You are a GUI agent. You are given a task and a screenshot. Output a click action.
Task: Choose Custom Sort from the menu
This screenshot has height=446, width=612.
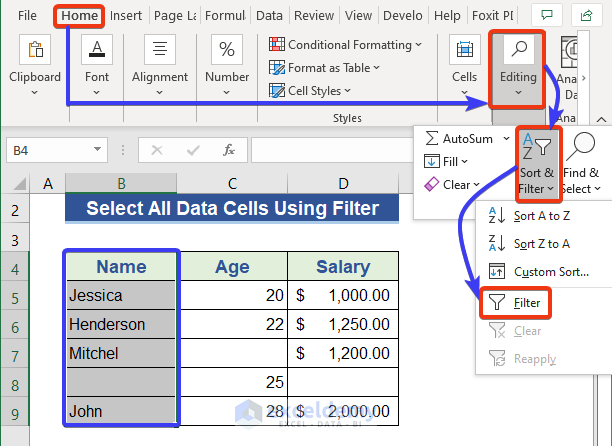(x=549, y=271)
